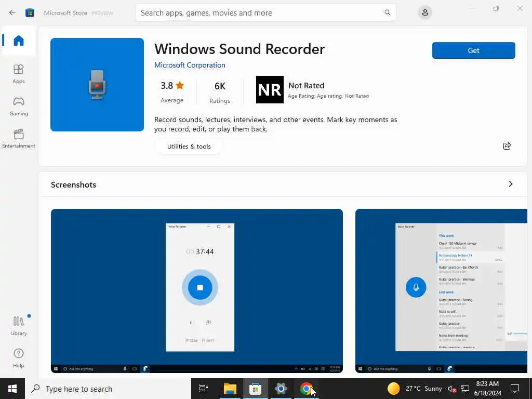Open the Help section
Image resolution: width=532 pixels, height=399 pixels.
19,358
